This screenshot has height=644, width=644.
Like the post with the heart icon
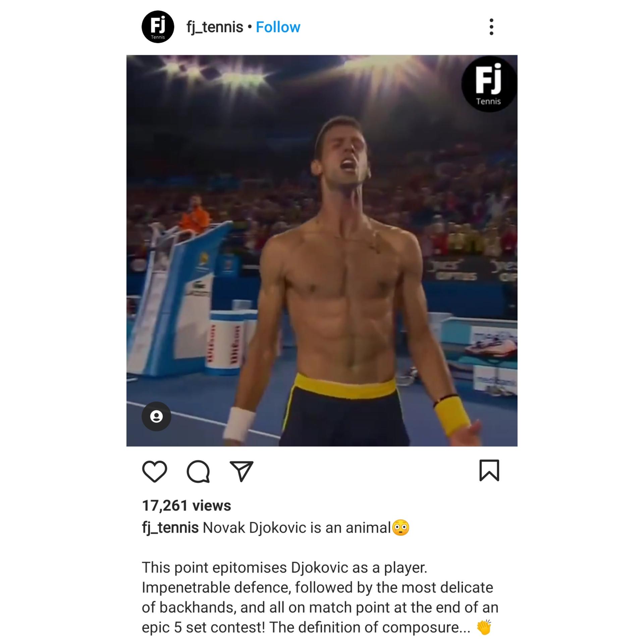point(155,471)
